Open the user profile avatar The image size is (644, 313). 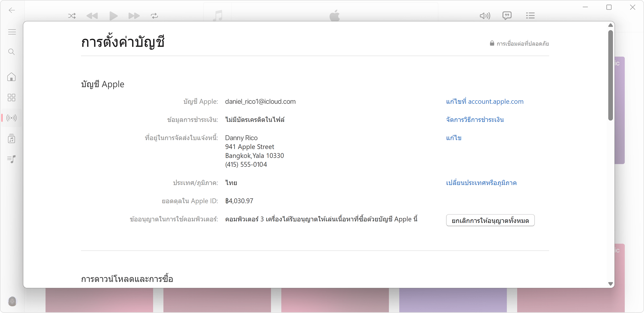(x=12, y=301)
